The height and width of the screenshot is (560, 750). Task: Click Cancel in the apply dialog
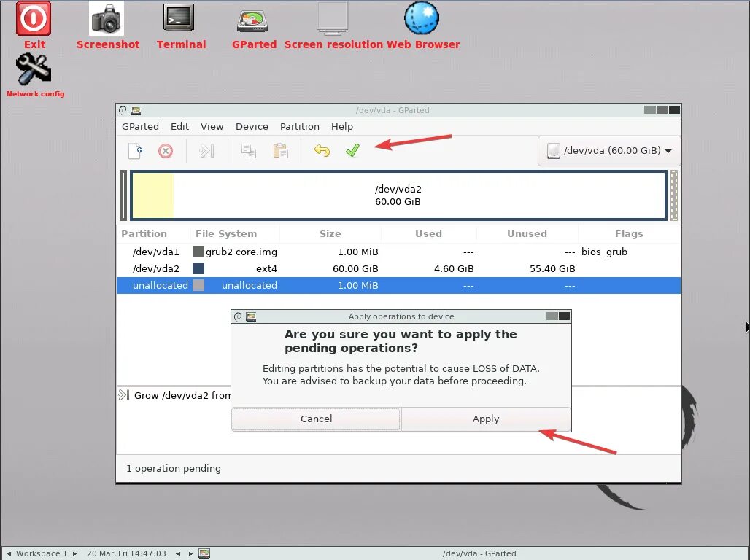click(x=316, y=419)
